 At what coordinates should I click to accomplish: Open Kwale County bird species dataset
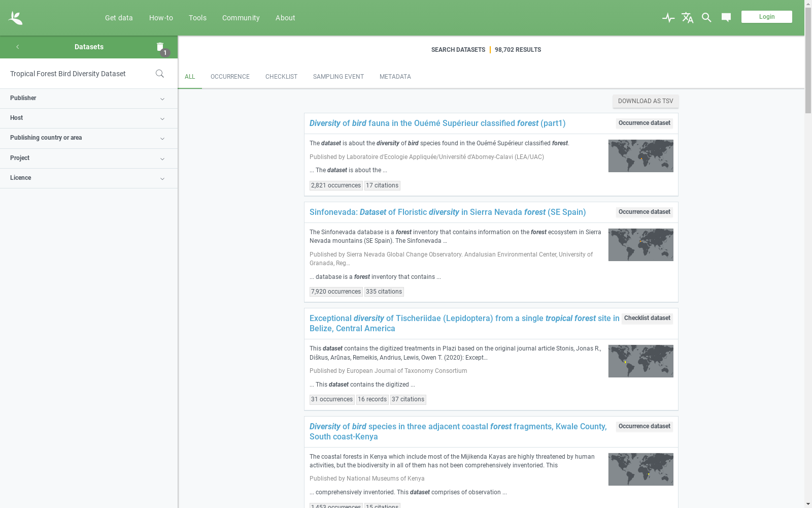pos(458,432)
